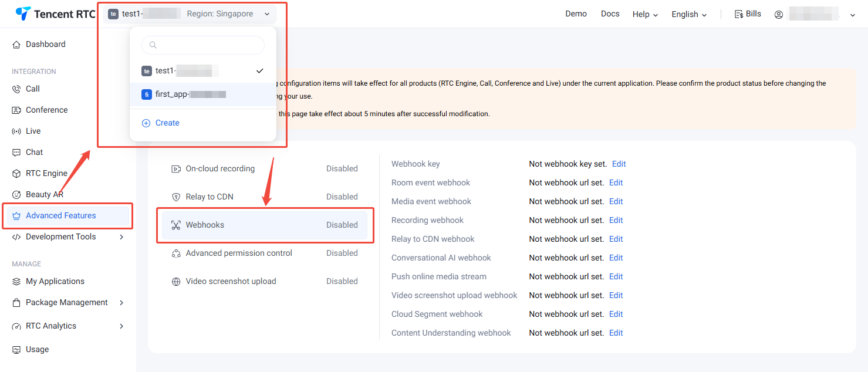Image resolution: width=868 pixels, height=372 pixels.
Task: Click Edit next to Webhook key
Action: pos(619,164)
